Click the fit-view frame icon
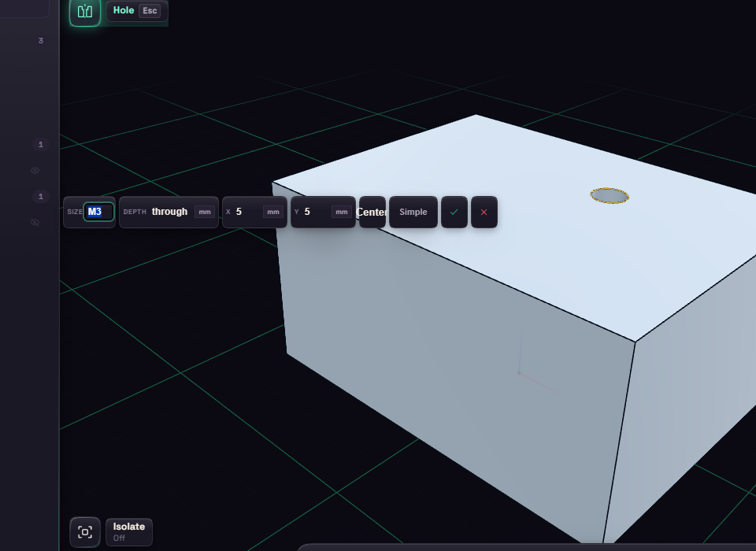This screenshot has height=551, width=756. [x=85, y=532]
